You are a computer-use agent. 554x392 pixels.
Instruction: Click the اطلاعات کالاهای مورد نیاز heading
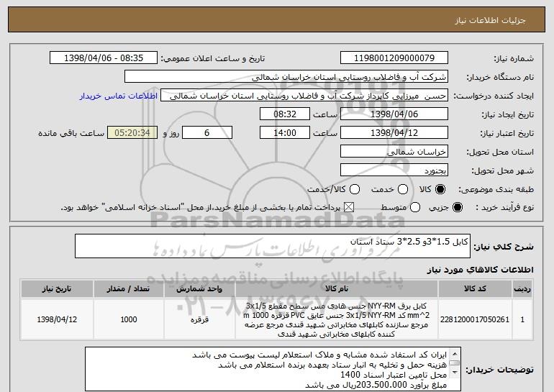(x=480, y=270)
